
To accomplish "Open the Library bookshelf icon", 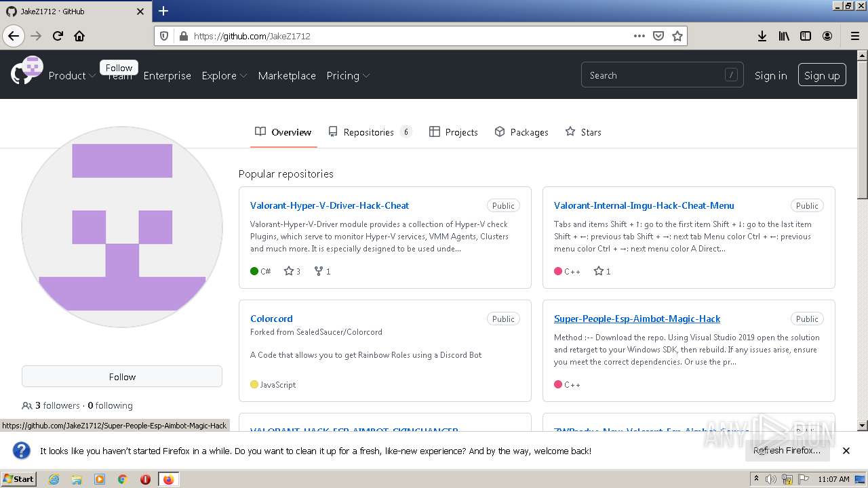I will tap(784, 36).
